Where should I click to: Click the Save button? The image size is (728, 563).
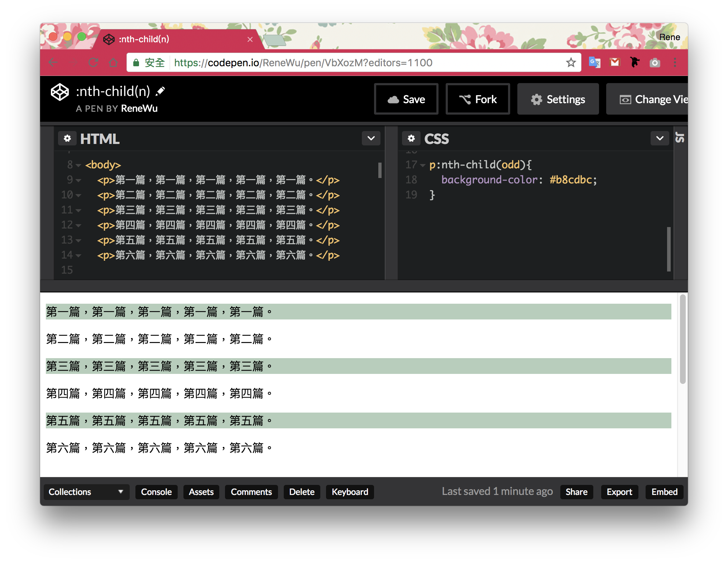406,99
